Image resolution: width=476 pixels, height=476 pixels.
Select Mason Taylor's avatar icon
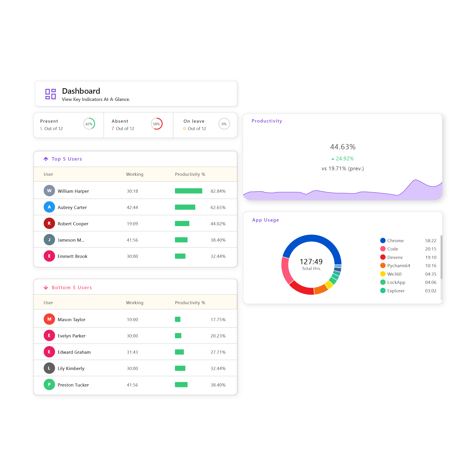pyautogui.click(x=49, y=319)
